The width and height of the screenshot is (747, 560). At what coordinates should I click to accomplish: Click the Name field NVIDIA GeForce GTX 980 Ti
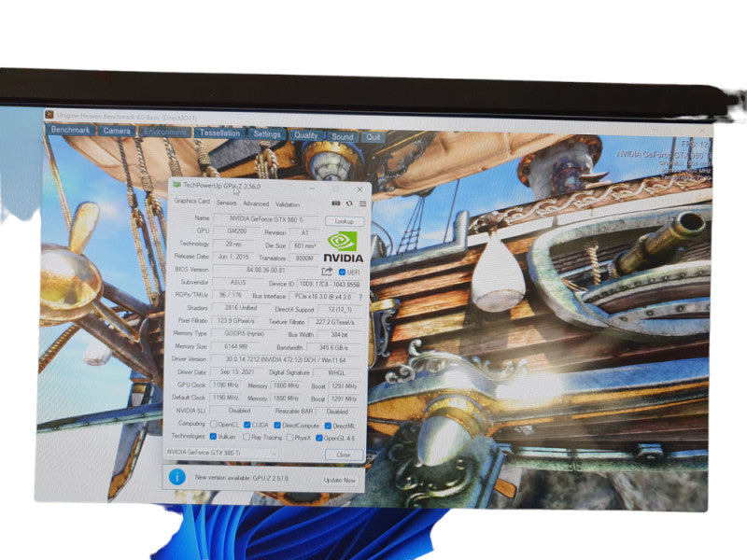tap(266, 219)
